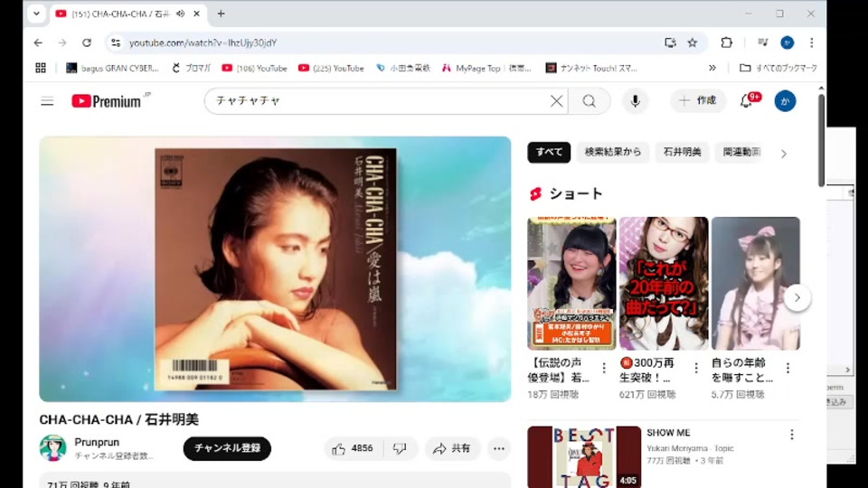The image size is (868, 488).
Task: Click the video player album art
Action: [275, 269]
